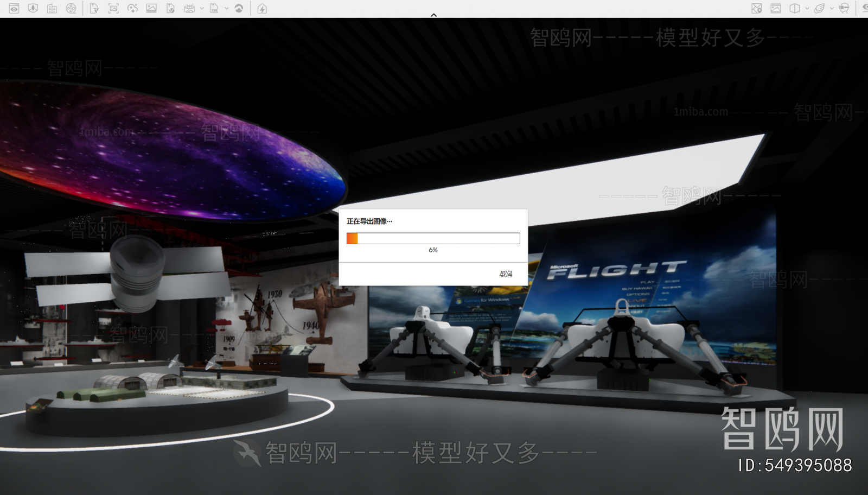Expand dropdown next to the wing icon
This screenshot has height=495, width=868.
(832, 9)
